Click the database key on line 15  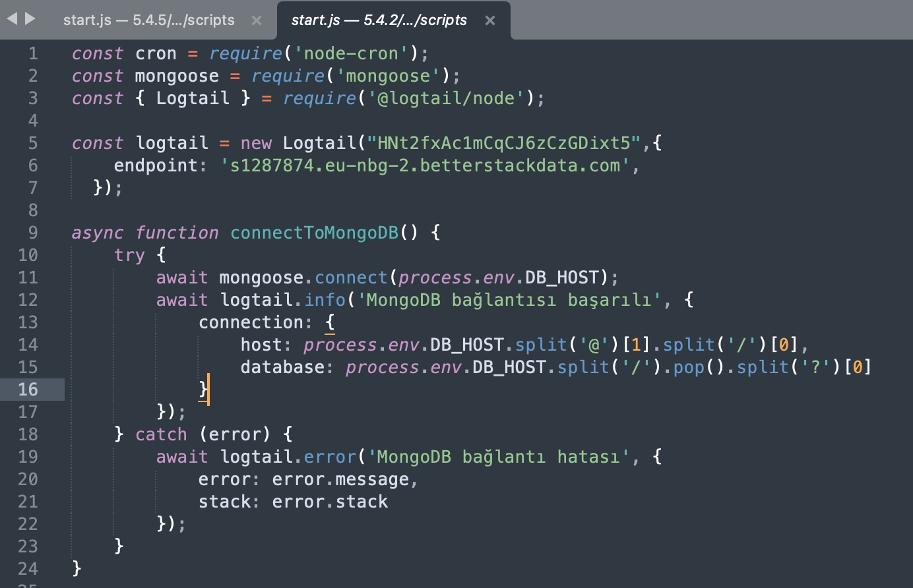(x=282, y=367)
